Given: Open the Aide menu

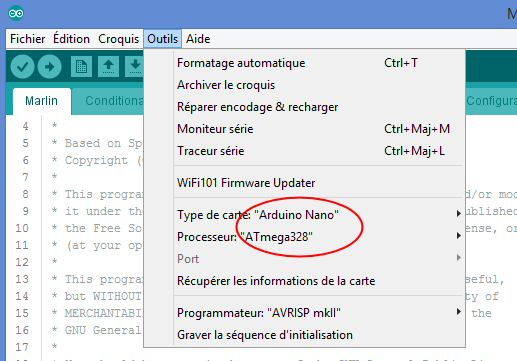Looking at the screenshot, I should (198, 39).
